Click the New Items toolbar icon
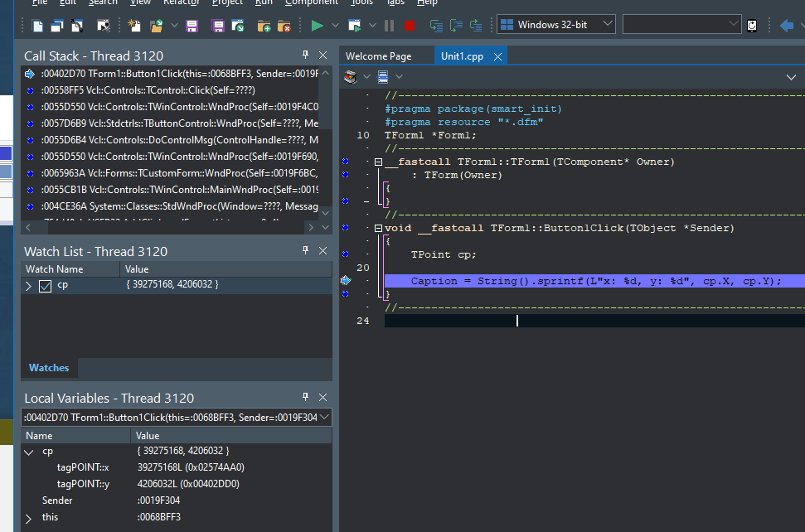 click(x=135, y=26)
